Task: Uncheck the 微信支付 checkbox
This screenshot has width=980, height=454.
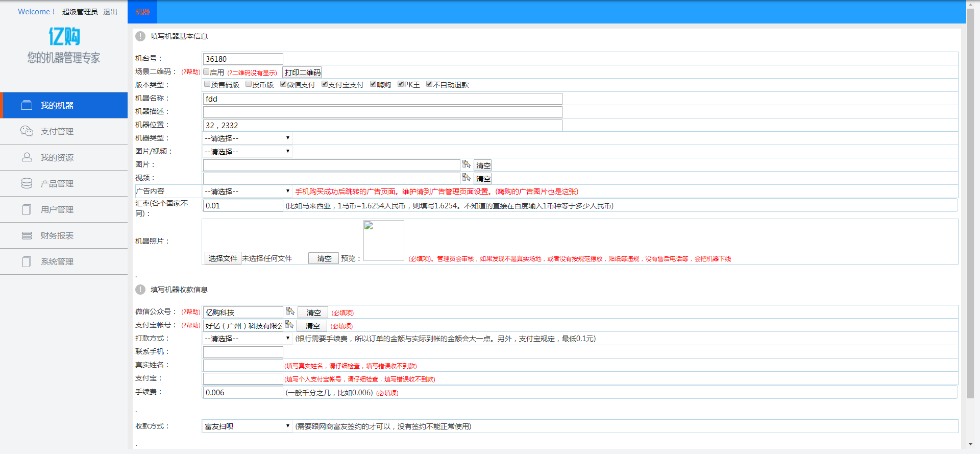Action: click(283, 84)
